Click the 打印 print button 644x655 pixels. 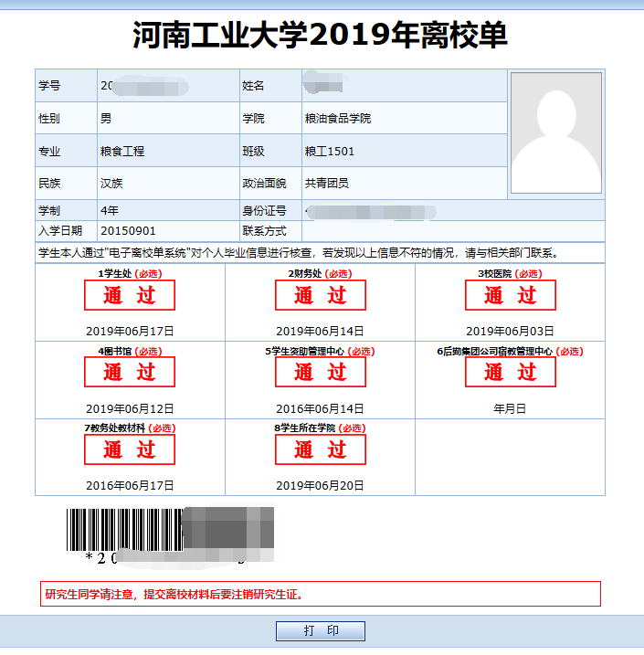point(320,631)
